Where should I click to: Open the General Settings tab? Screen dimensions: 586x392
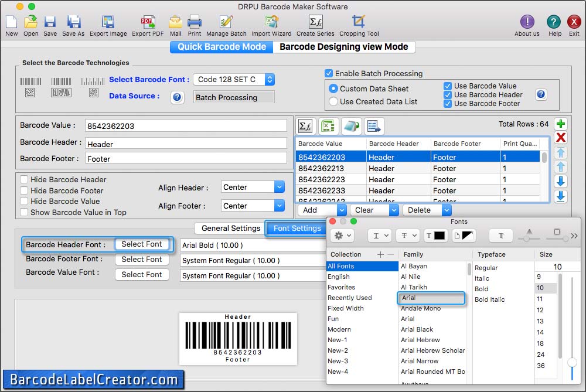(x=230, y=228)
